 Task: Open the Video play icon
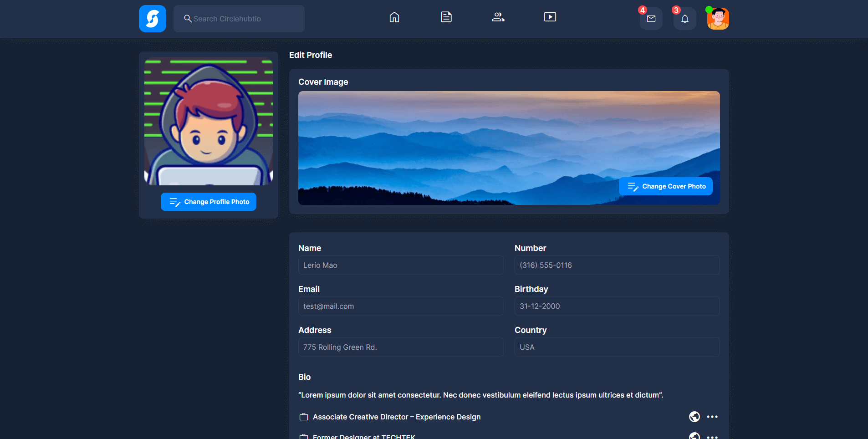550,17
